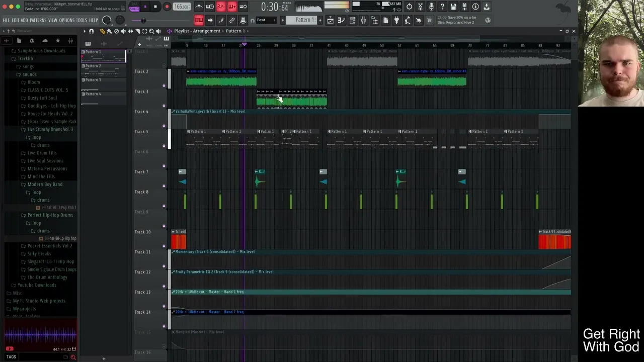The height and width of the screenshot is (362, 644).
Task: Toggle the countdown before recording button
Action: click(221, 7)
